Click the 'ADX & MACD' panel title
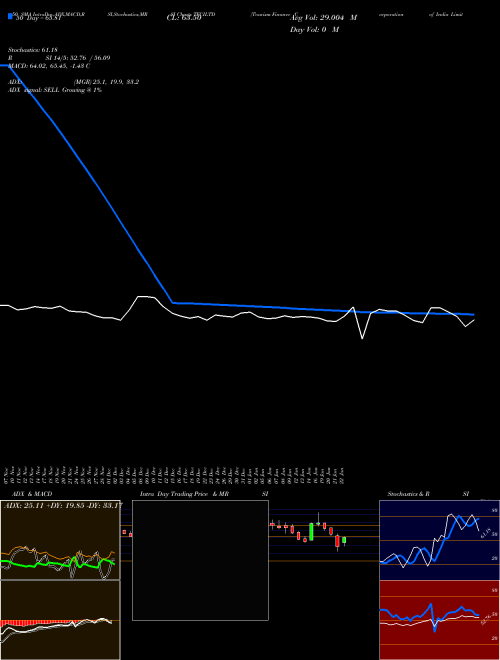The width and height of the screenshot is (500, 660). (x=32, y=494)
